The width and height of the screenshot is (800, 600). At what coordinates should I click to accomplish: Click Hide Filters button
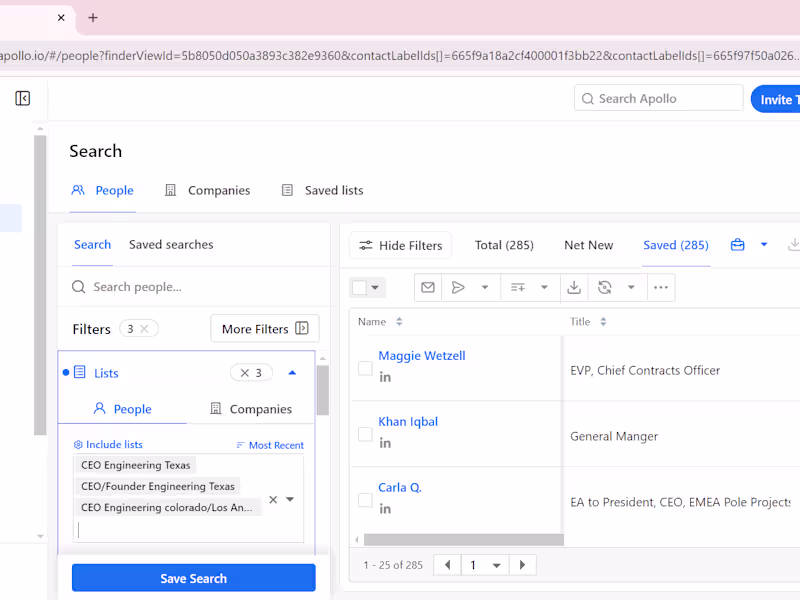[x=401, y=245]
